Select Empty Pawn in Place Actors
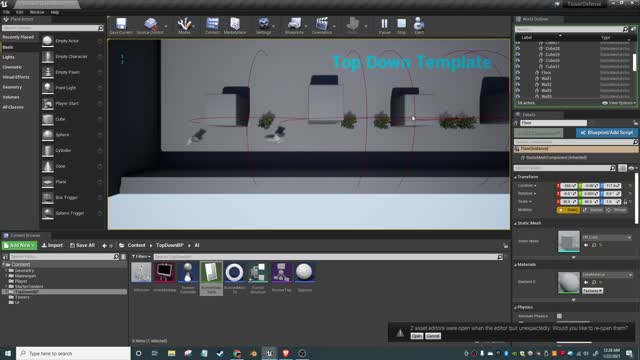 point(72,72)
